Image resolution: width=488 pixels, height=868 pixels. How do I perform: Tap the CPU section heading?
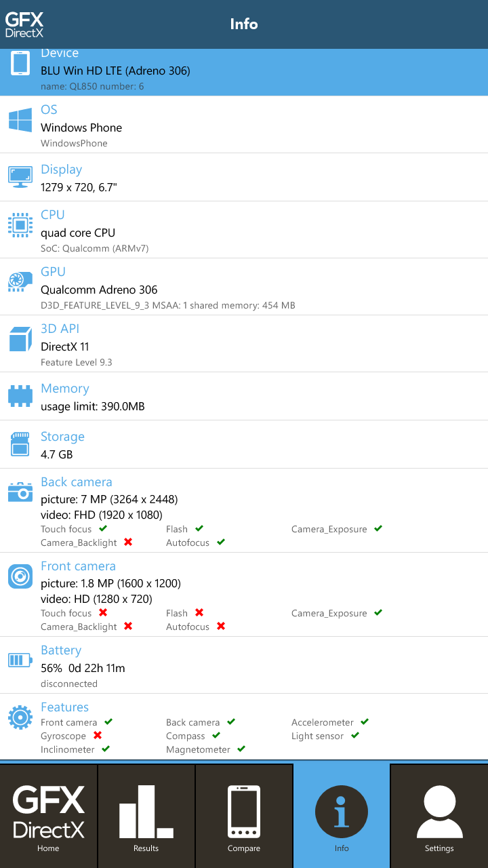53,215
